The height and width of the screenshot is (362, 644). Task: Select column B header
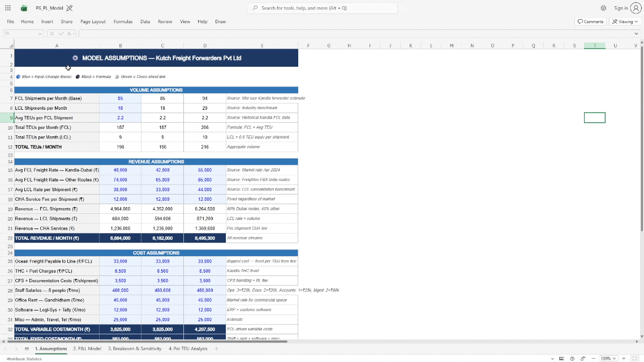(121, 46)
